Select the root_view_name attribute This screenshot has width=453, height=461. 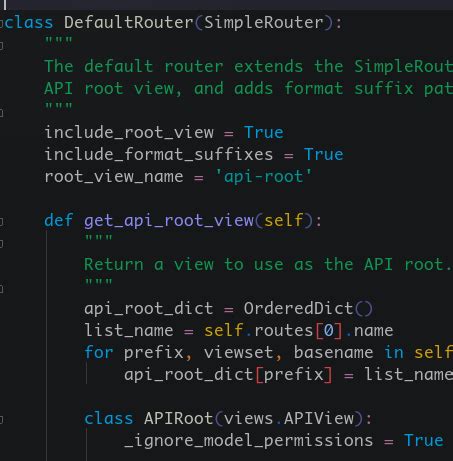pos(114,177)
